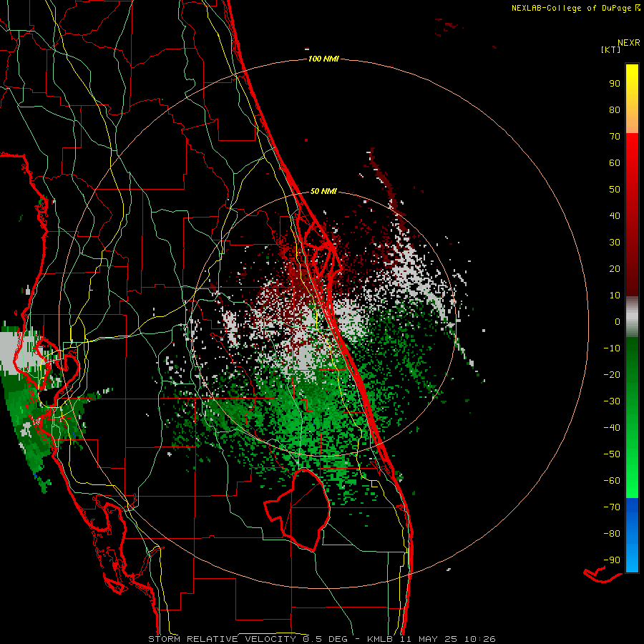This screenshot has width=644, height=644.
Task: Click the '100 NMI' range ring label
Action: pyautogui.click(x=323, y=59)
